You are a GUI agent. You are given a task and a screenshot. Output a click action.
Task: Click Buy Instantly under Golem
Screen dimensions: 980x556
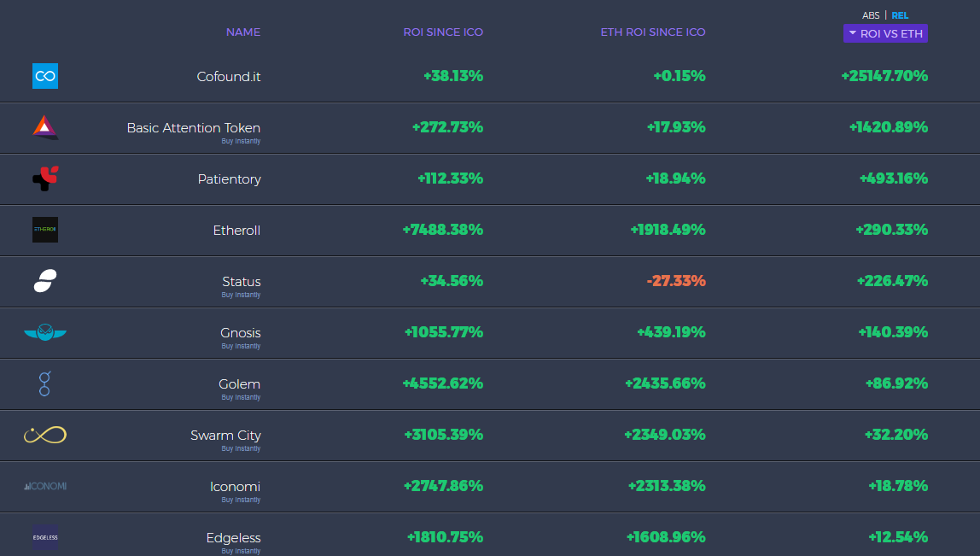click(x=241, y=398)
